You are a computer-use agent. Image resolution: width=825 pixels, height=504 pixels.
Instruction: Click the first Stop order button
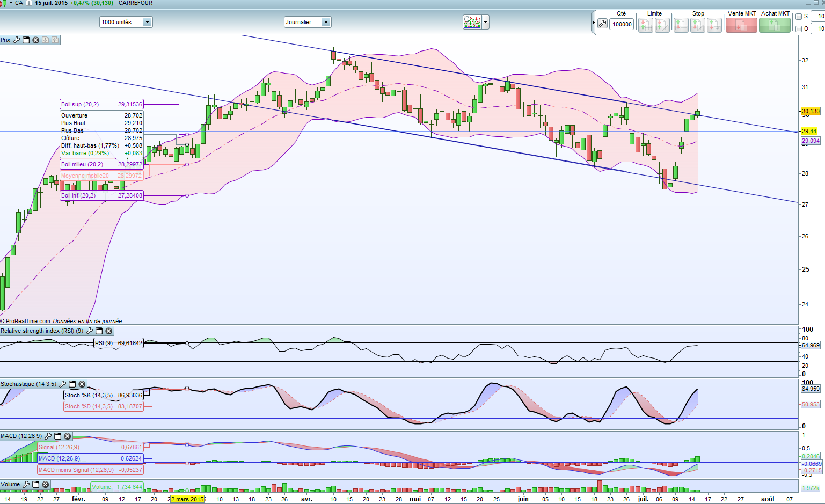pos(681,25)
